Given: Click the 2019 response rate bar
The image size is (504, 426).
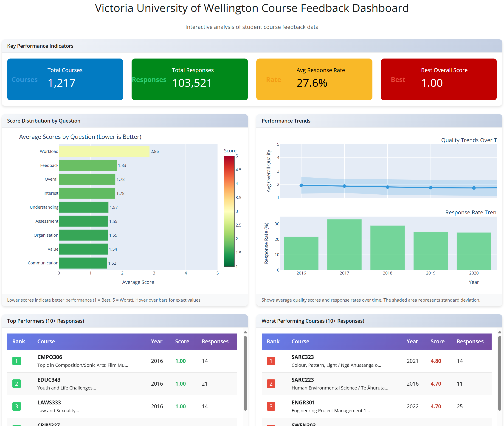Looking at the screenshot, I should click(431, 251).
